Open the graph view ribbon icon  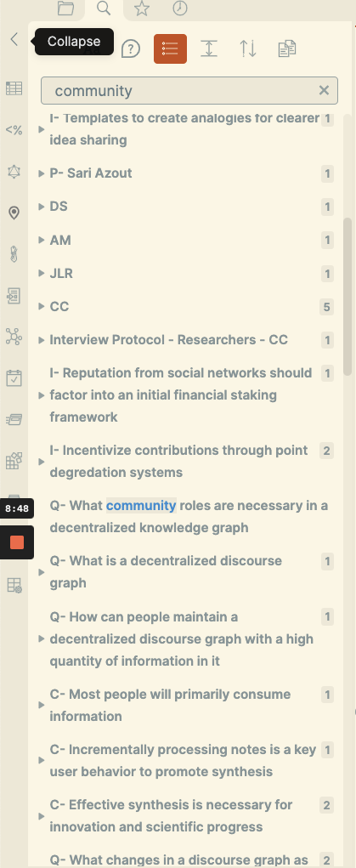14,336
